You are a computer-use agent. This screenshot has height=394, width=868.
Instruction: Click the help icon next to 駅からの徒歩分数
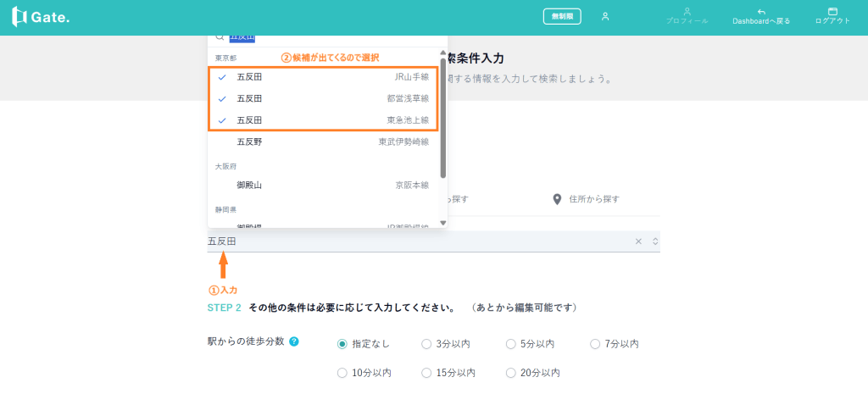294,341
